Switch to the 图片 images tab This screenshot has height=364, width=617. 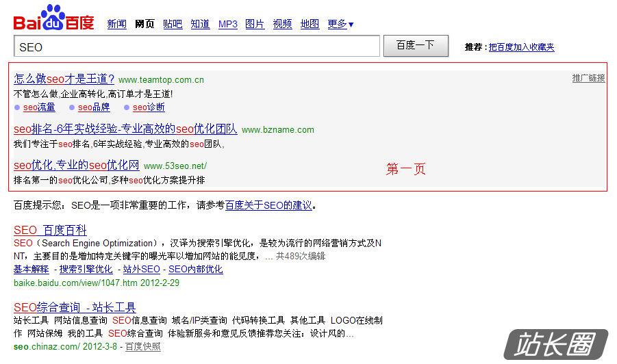tap(255, 24)
